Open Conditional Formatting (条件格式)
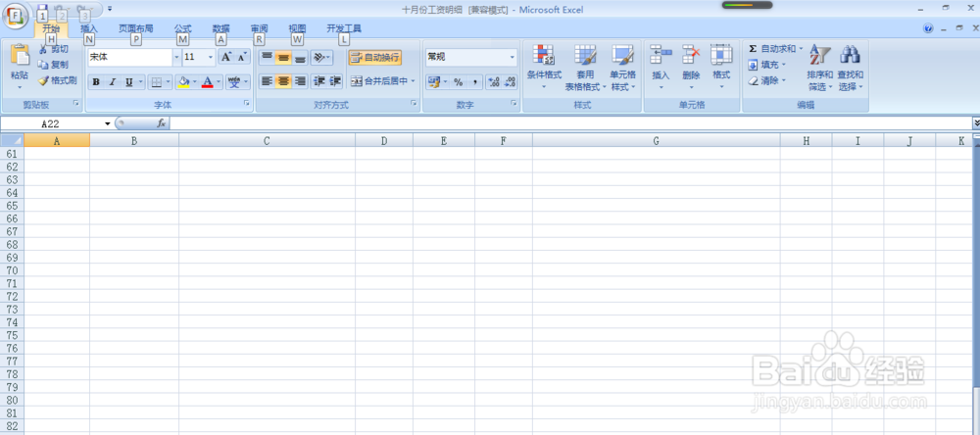Image resolution: width=980 pixels, height=435 pixels. coord(544,68)
